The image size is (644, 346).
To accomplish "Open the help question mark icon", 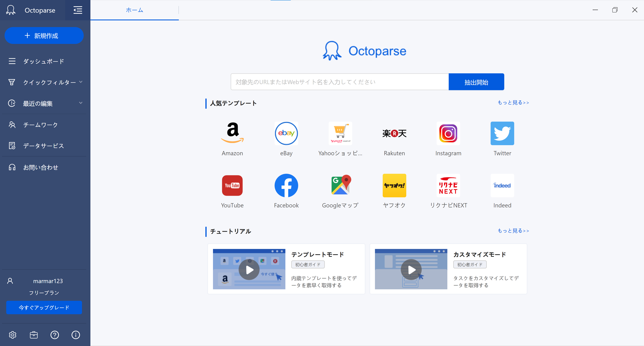I will (x=55, y=335).
